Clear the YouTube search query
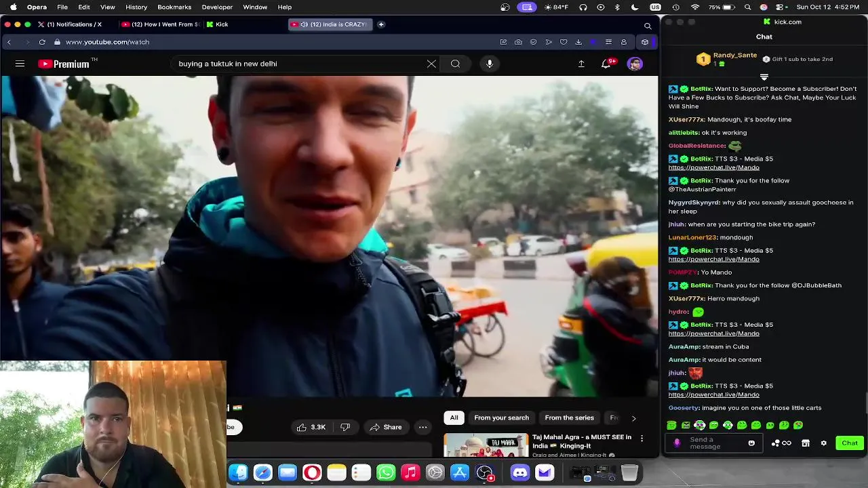 431,64
